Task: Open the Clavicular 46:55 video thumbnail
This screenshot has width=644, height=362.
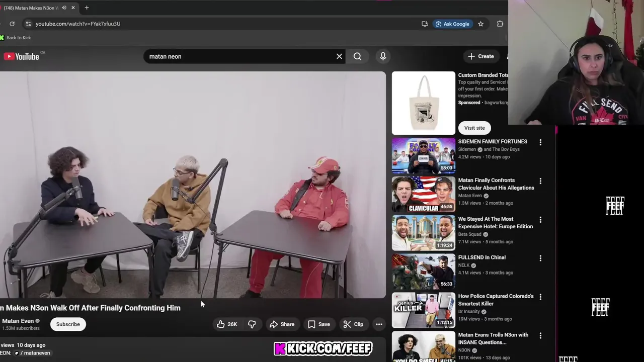Action: coord(424,194)
